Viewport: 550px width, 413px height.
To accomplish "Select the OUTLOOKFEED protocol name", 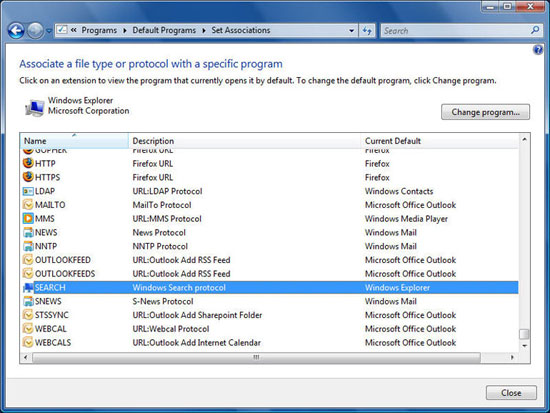I will coord(63,260).
